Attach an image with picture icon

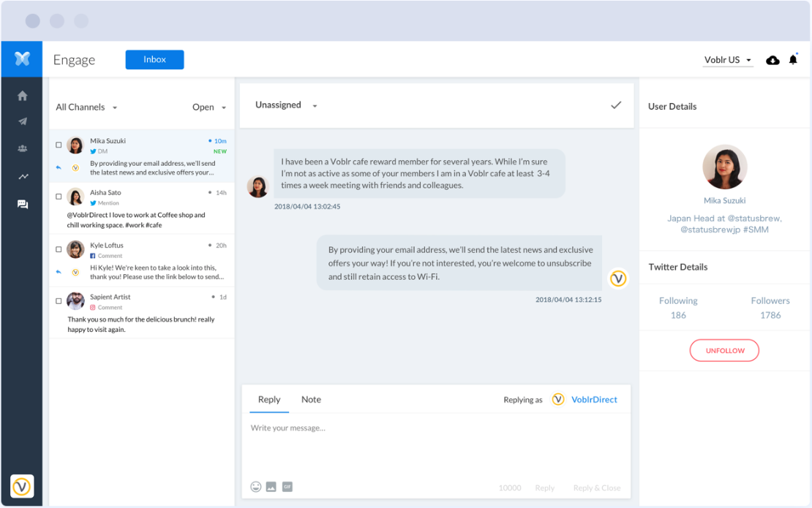(271, 487)
